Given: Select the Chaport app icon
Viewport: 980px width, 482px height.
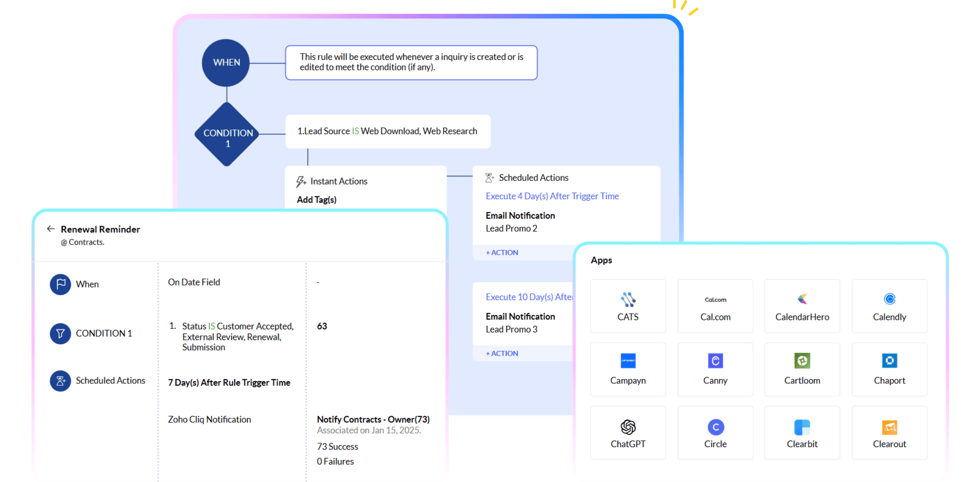Looking at the screenshot, I should coord(889,361).
